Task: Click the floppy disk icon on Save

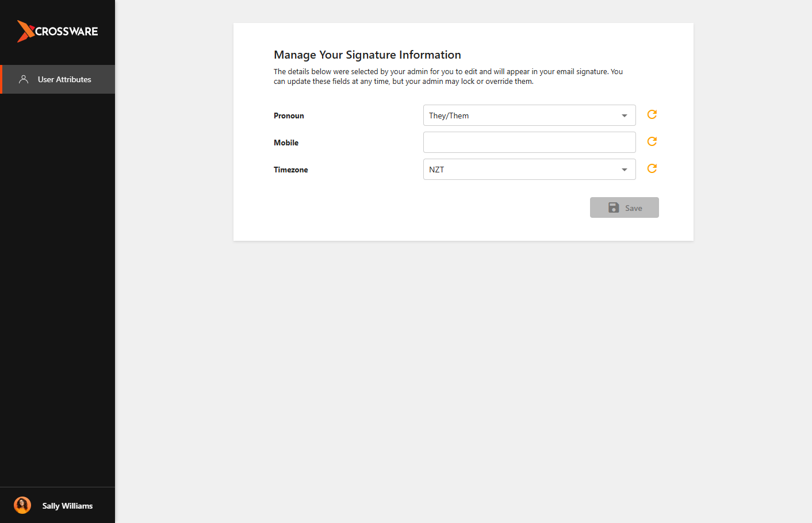Action: pos(614,207)
